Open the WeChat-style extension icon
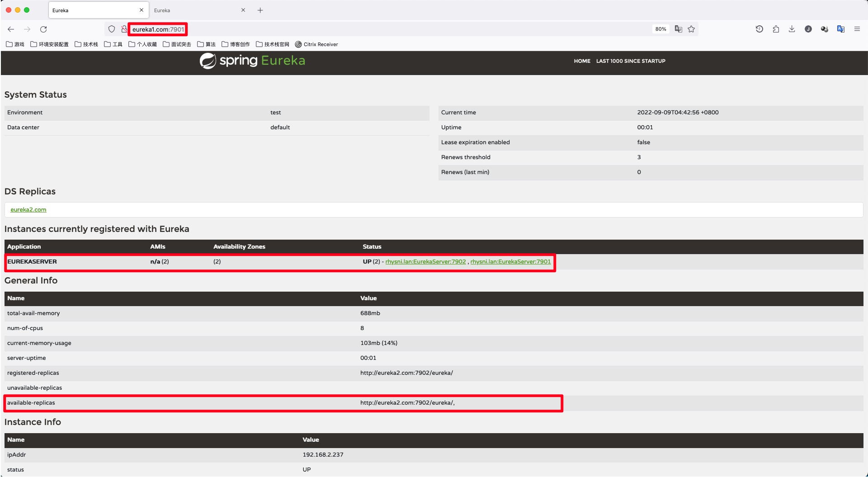Screen dimensions: 868x477 [x=825, y=29]
